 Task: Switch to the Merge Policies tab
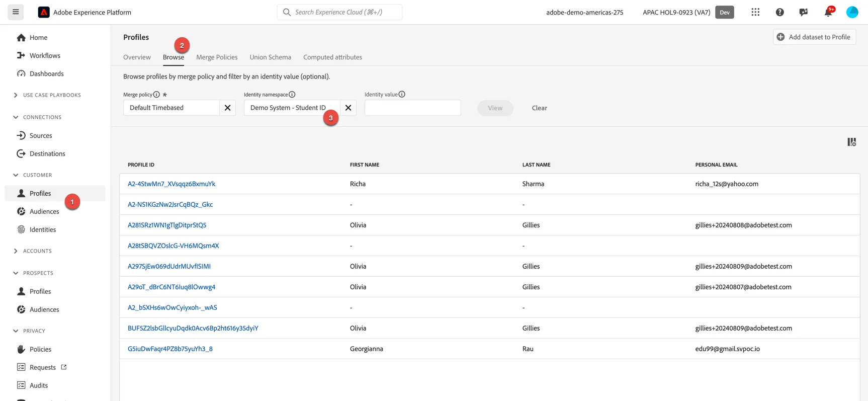pos(217,57)
